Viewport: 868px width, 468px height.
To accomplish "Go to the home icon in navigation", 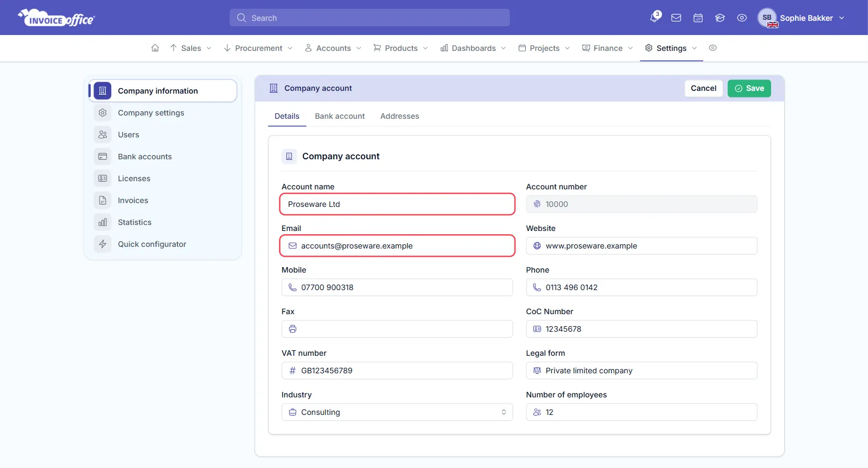I will tap(155, 48).
